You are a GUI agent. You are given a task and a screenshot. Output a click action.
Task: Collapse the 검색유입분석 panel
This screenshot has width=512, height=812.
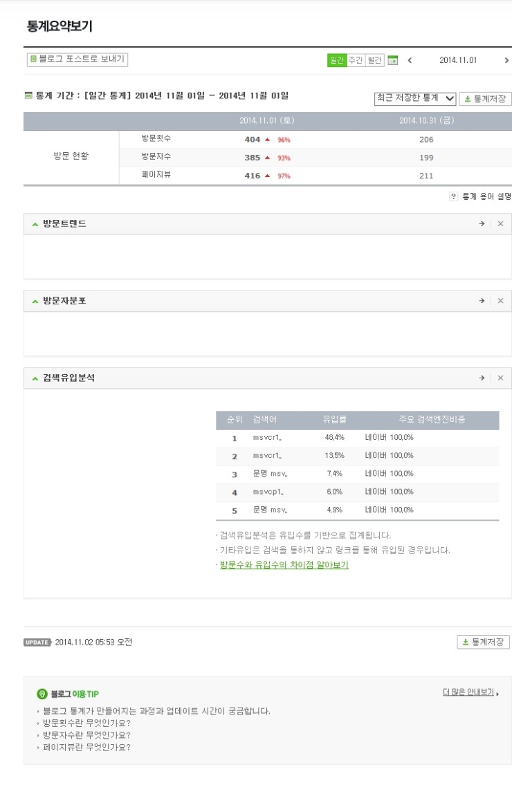click(35, 378)
